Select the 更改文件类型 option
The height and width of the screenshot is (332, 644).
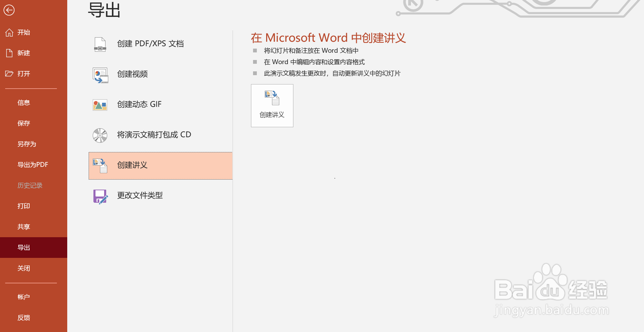coord(160,196)
